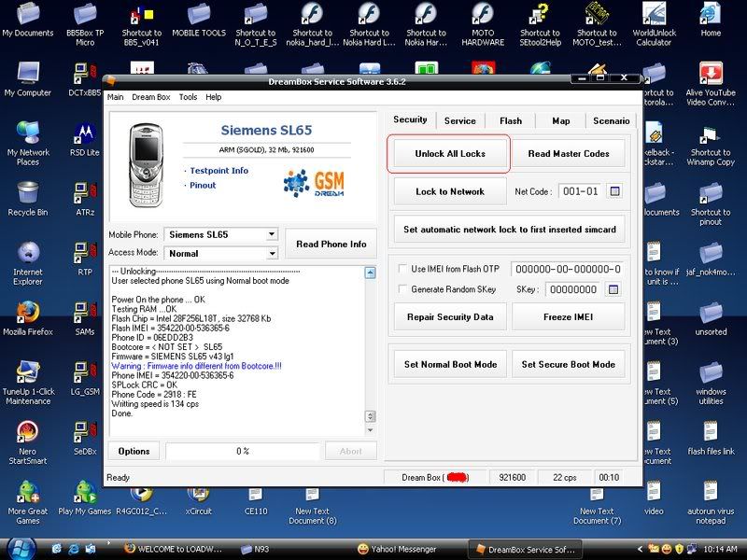The image size is (747, 560).
Task: Open the SKey picker icon
Action: point(613,289)
